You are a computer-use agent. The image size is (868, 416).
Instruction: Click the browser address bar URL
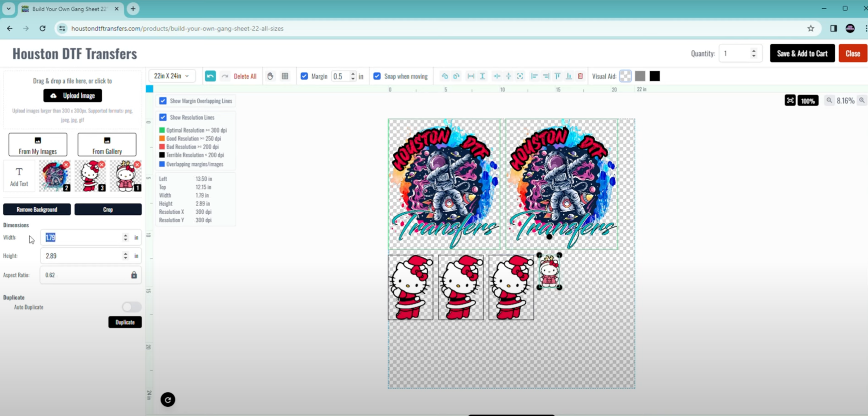[177, 28]
